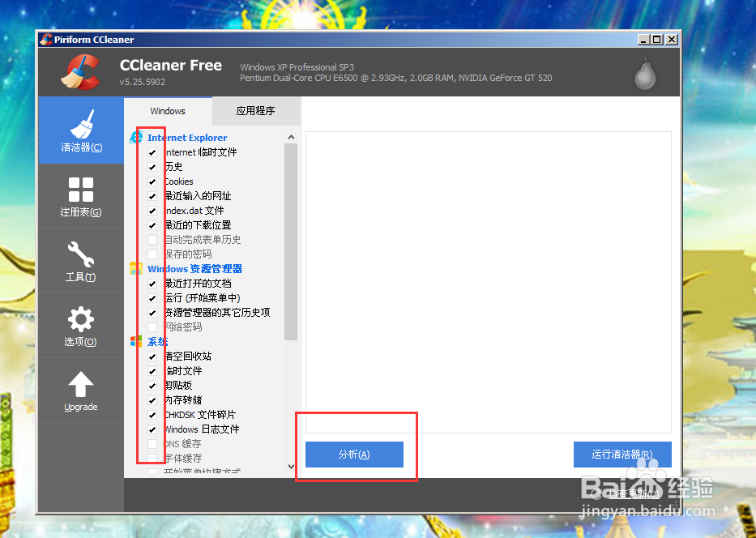The height and width of the screenshot is (538, 756).
Task: Uncheck CHKDSK 文件碎片 checkbox
Action: 152,415
